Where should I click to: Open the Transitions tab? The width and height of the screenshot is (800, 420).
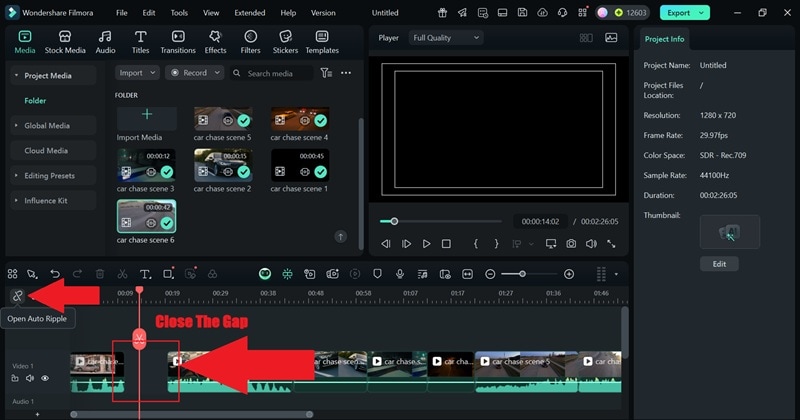point(178,42)
